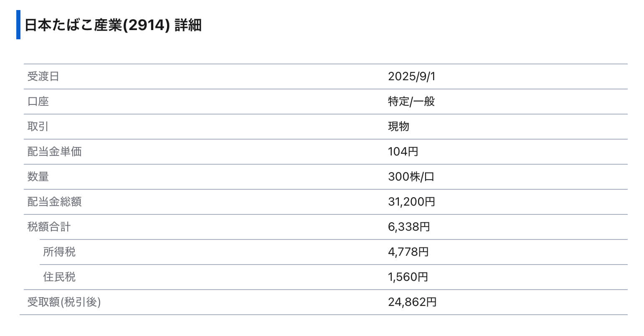
Task: Click the quantity value 300株/口
Action: [x=411, y=177]
